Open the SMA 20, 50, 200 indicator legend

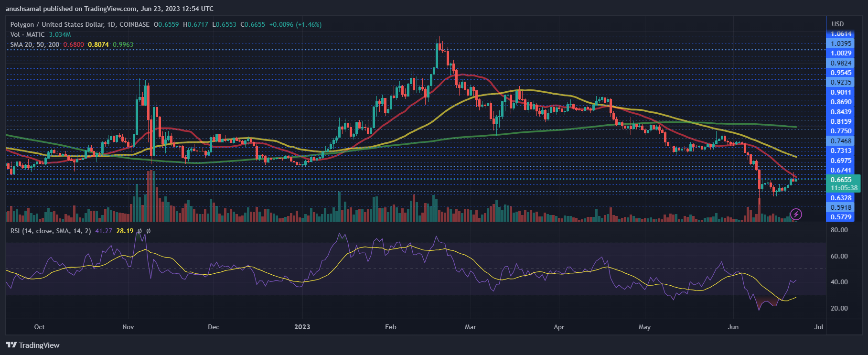tap(35, 44)
